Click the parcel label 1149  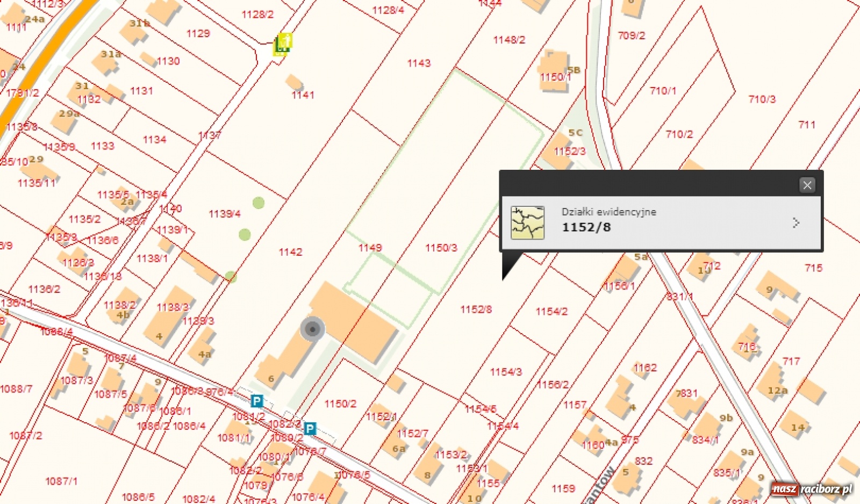(370, 248)
